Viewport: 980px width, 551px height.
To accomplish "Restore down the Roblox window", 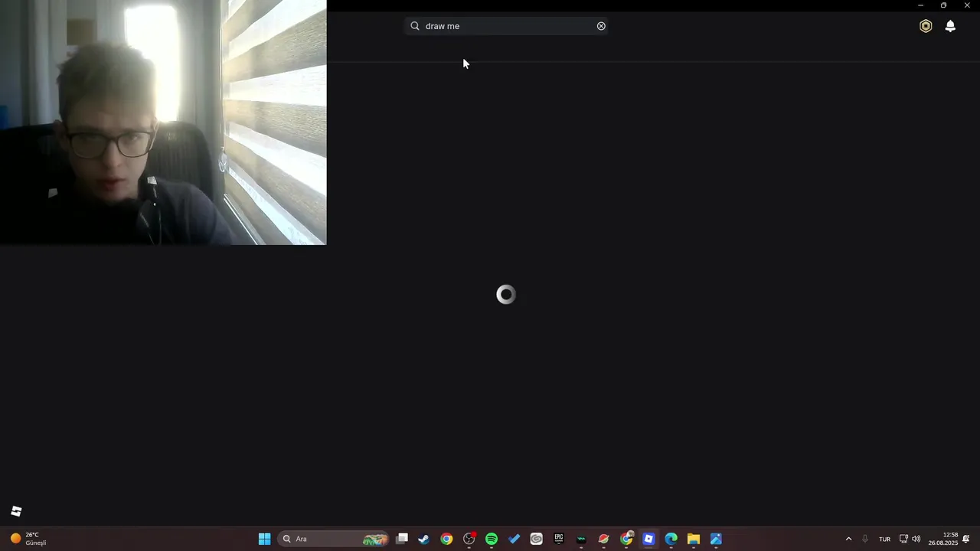I will pos(943,5).
